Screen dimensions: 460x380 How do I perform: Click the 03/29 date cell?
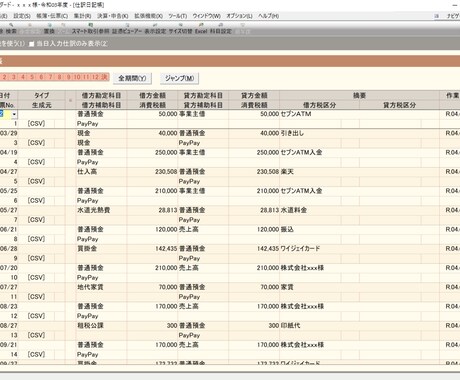(9, 133)
